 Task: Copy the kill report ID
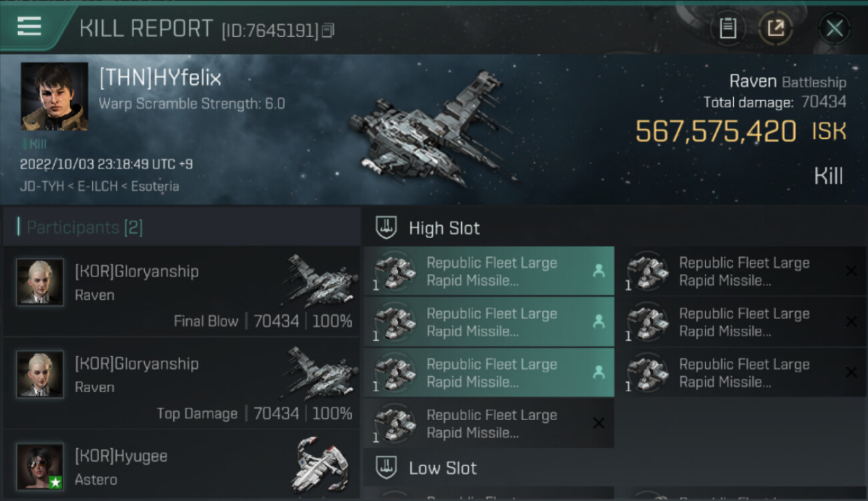(x=328, y=30)
